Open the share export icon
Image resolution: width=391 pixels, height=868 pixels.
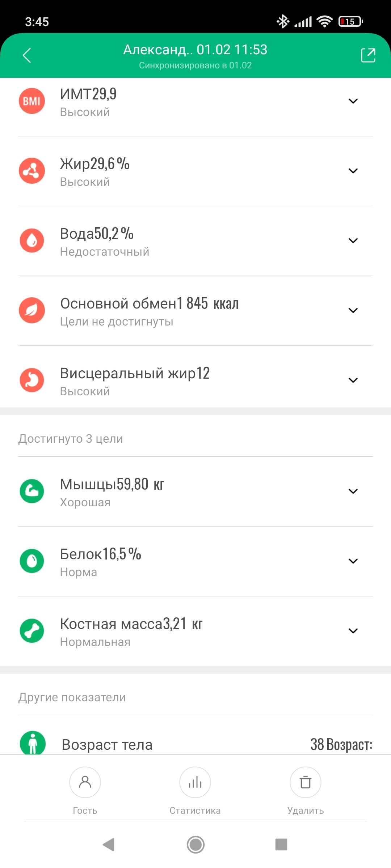click(x=368, y=55)
